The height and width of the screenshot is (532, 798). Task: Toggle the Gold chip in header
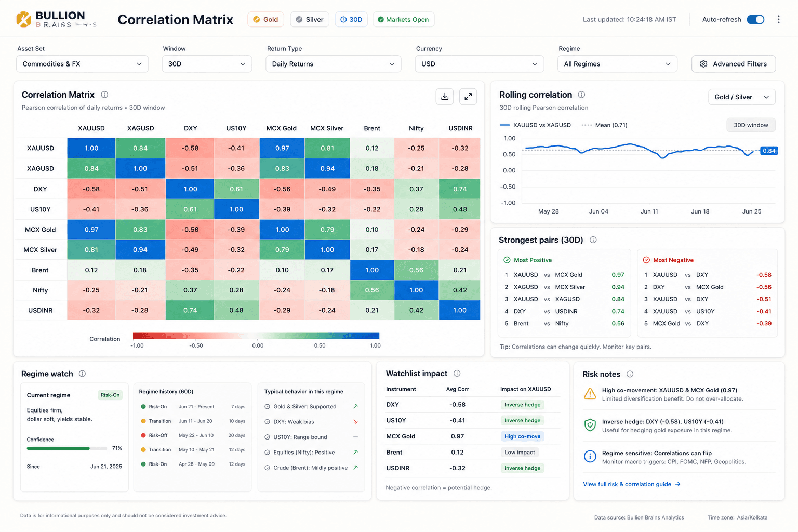click(x=266, y=19)
